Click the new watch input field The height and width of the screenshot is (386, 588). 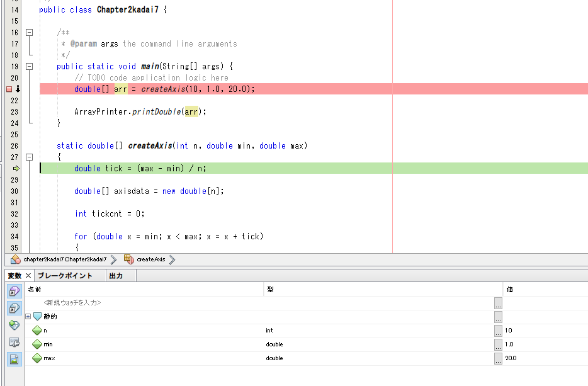coord(72,303)
